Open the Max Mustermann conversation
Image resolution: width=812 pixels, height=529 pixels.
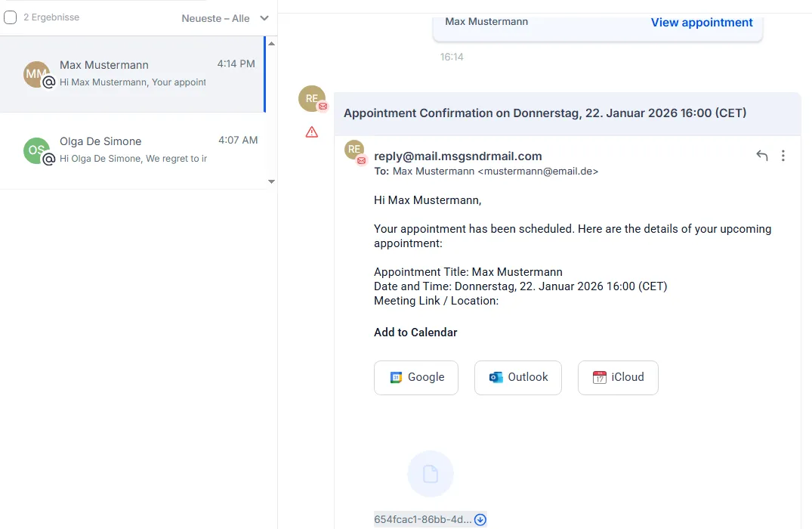click(x=133, y=74)
